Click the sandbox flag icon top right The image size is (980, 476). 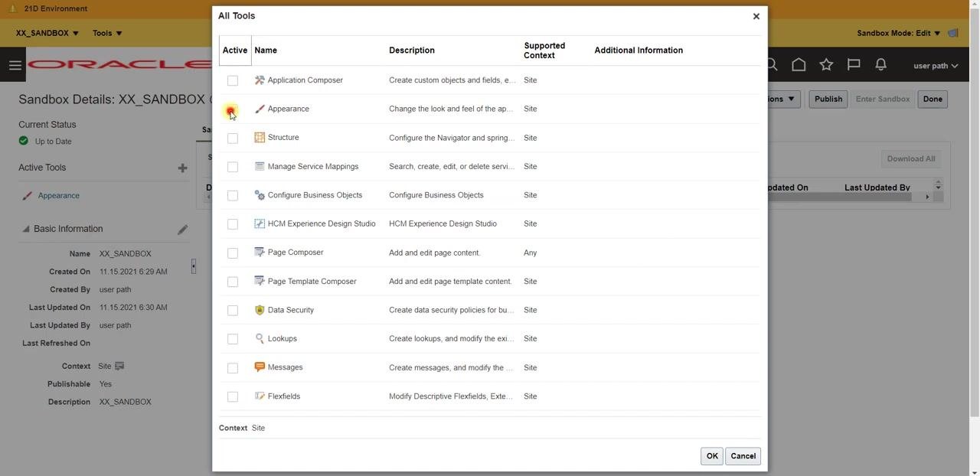(953, 33)
